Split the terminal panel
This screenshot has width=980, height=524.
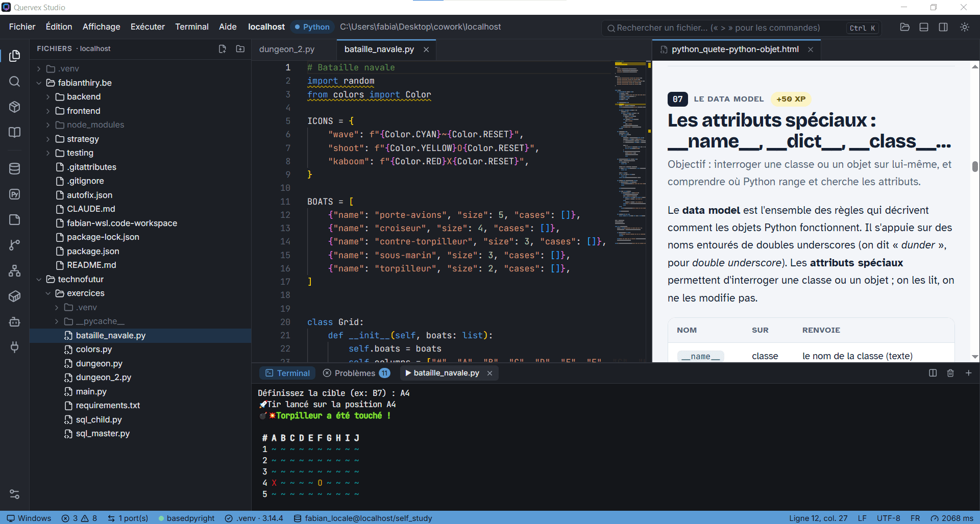pos(933,373)
